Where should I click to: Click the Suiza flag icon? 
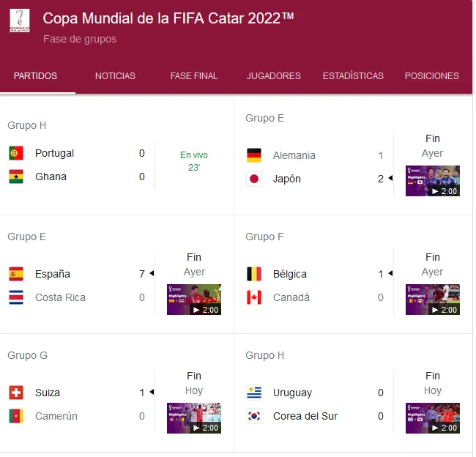(x=16, y=394)
